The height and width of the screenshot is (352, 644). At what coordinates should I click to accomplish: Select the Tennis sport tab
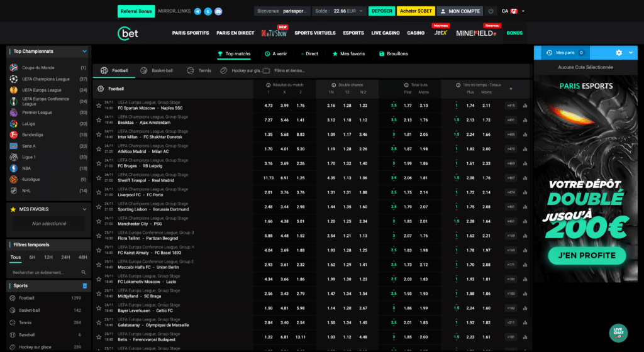(199, 70)
